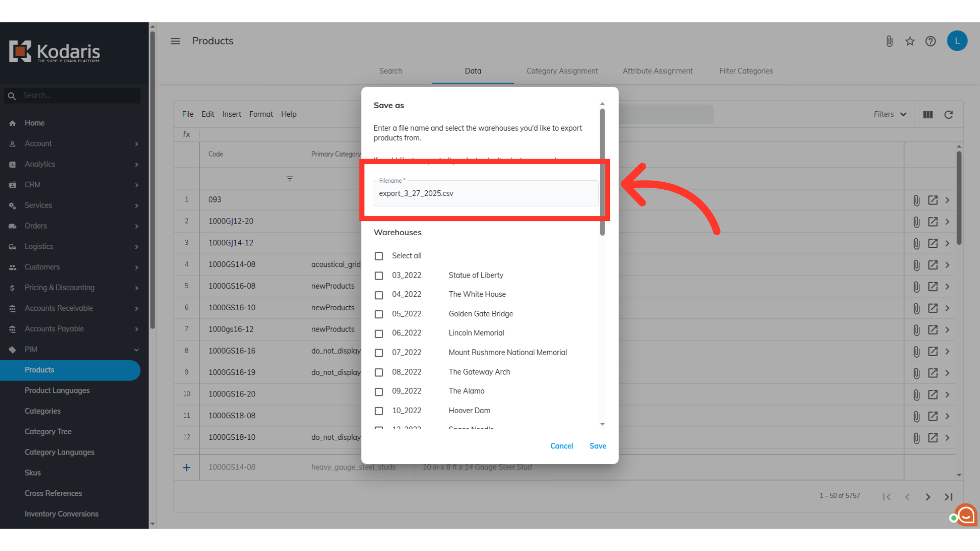Click the hamburger menu icon beside Products
This screenshot has height=551, width=980.
(175, 41)
